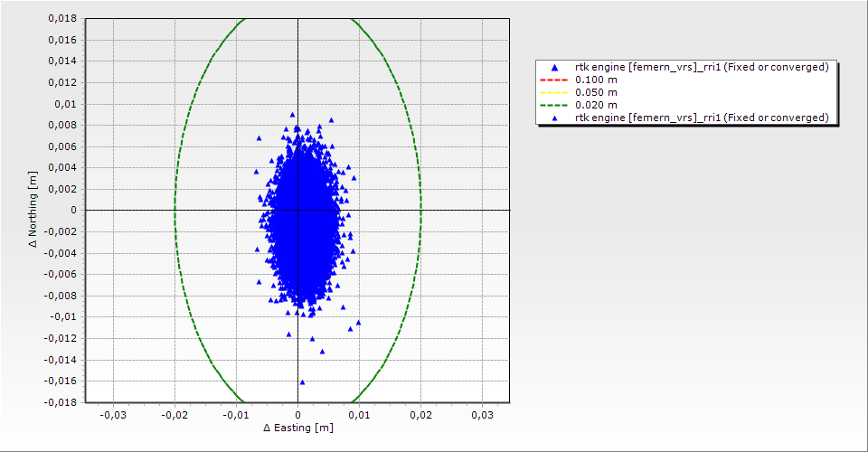
Task: Click the green ellipse's leftmost point at zero northing
Action: click(x=175, y=210)
